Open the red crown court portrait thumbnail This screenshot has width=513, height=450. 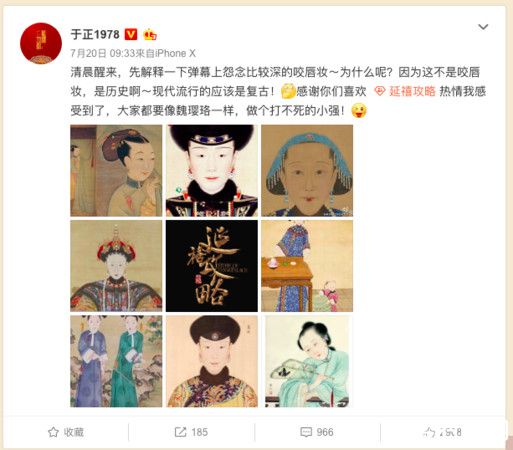pyautogui.click(x=116, y=266)
